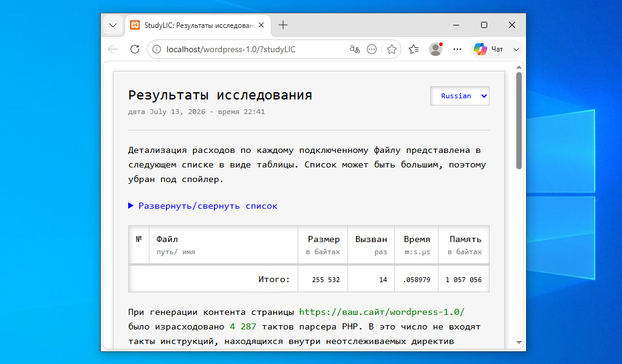Close the StudyLIC browser tab
Screen dimensions: 622x364
[x=261, y=25]
